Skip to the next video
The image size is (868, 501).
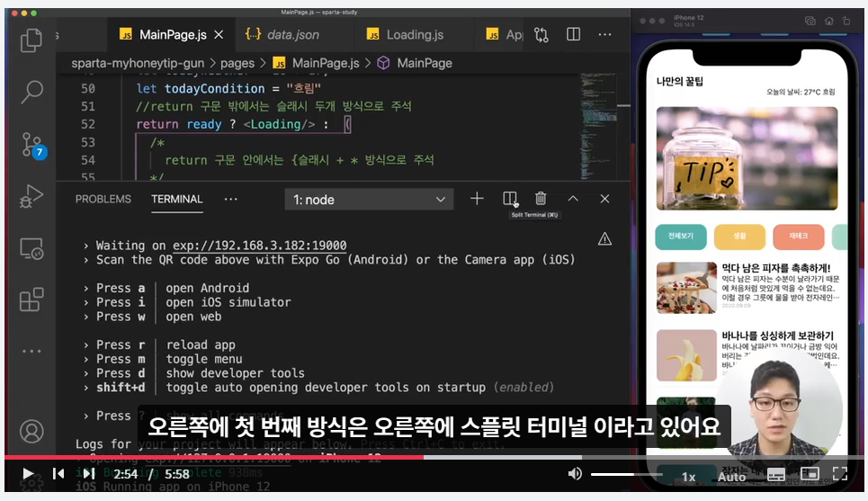88,474
